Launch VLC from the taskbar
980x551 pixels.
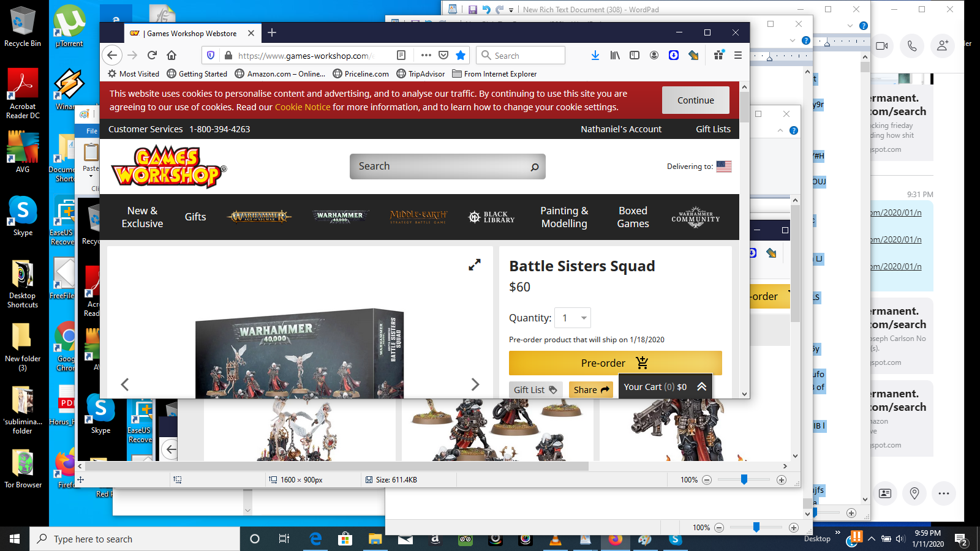(x=556, y=539)
